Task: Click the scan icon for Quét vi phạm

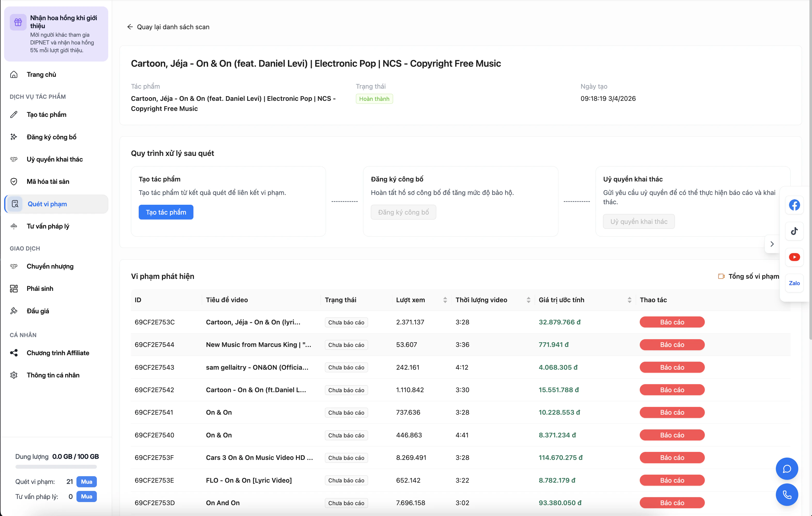Action: [x=15, y=204]
